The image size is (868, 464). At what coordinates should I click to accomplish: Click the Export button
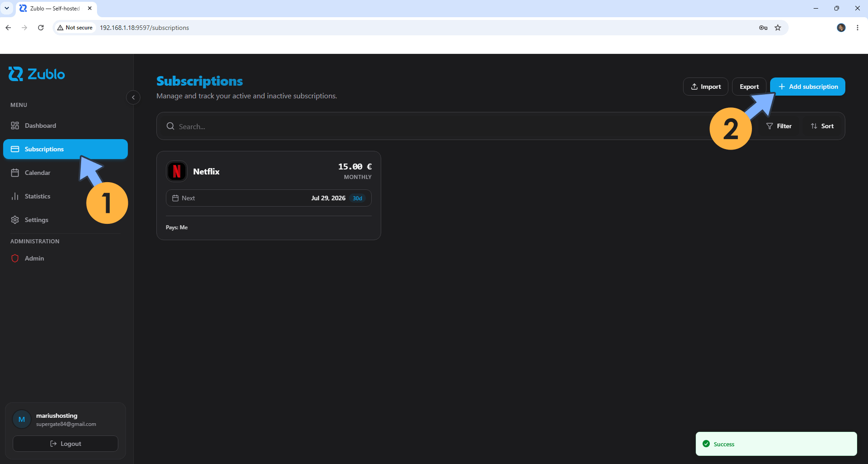point(749,87)
